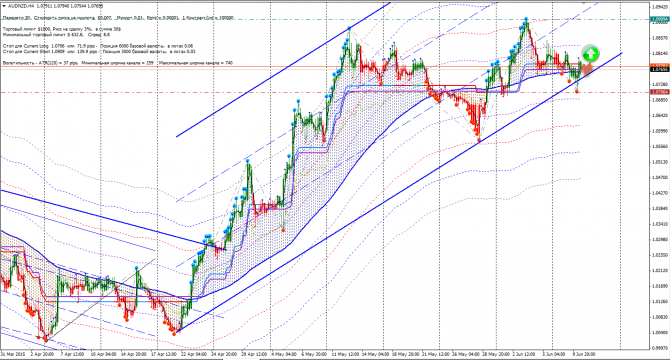670x360 pixels.
Task: Click the '9 Jun 20:00' time axis label
Action: point(584,354)
